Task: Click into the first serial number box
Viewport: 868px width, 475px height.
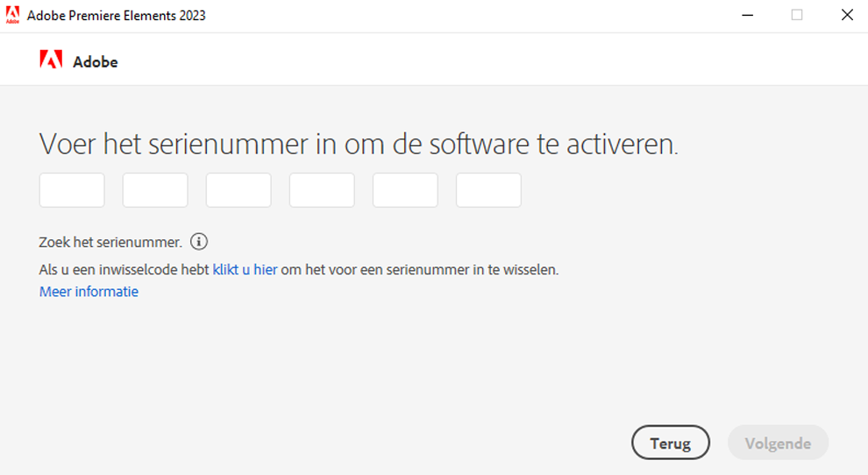Action: 72,190
